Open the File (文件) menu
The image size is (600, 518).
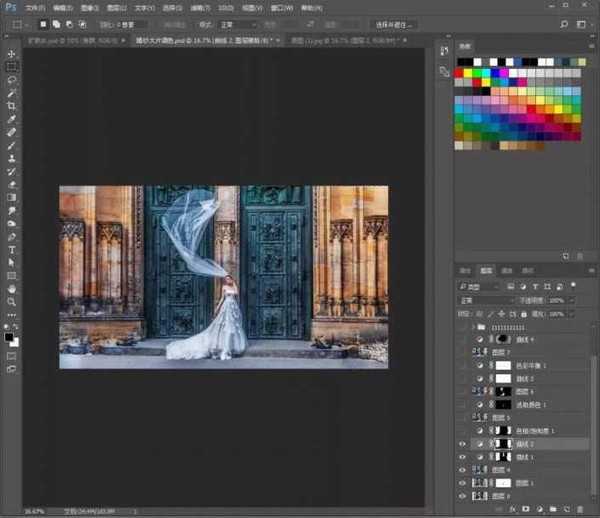click(x=34, y=7)
